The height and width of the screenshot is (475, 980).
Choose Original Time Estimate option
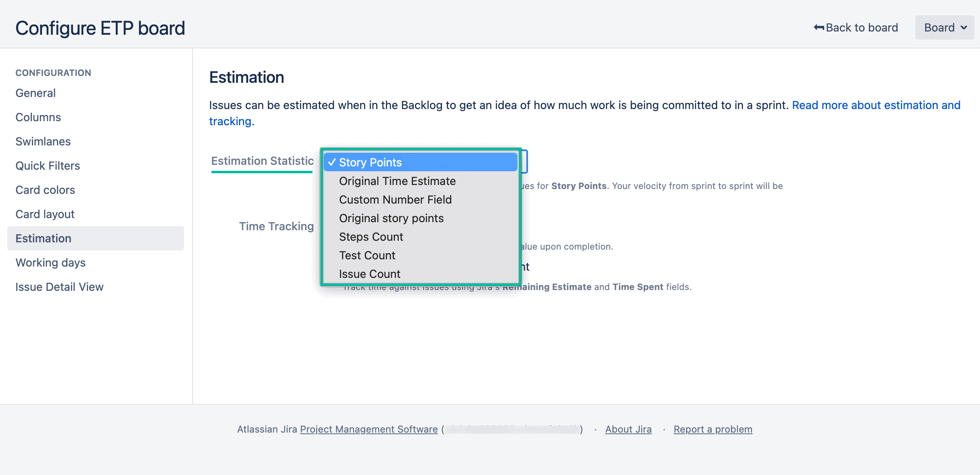pos(397,181)
